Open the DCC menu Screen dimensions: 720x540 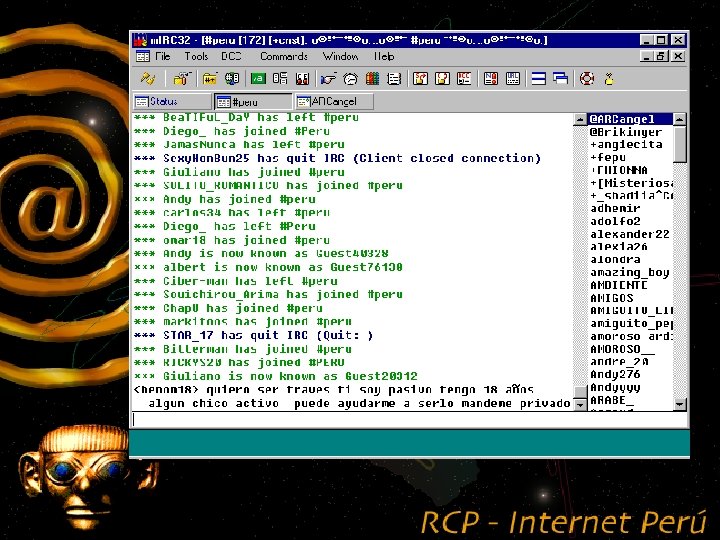point(231,56)
